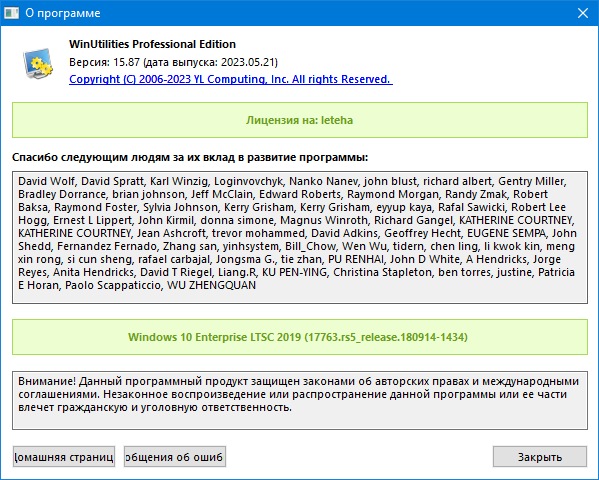Open the YL Computing copyright link

231,79
